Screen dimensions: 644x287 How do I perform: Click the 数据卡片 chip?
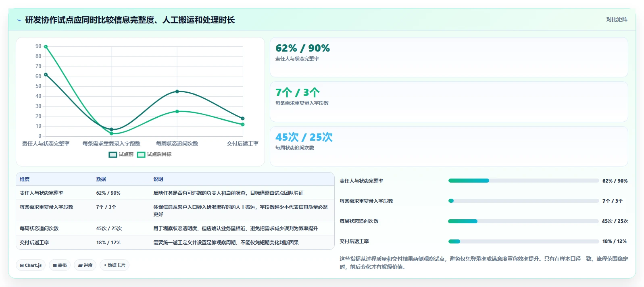pyautogui.click(x=115, y=265)
